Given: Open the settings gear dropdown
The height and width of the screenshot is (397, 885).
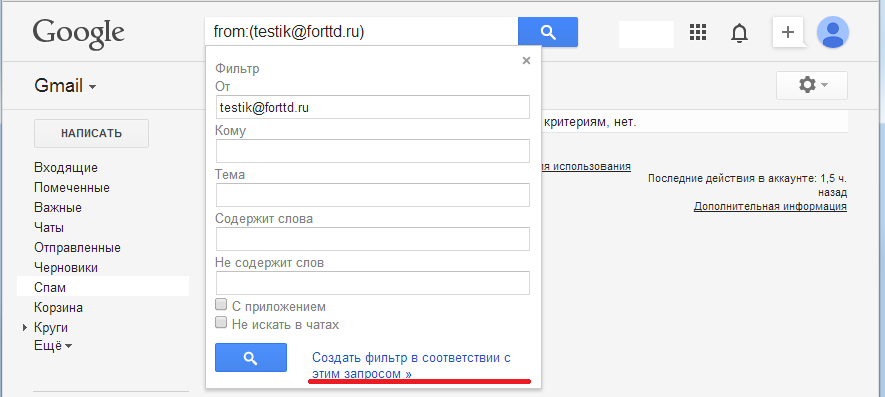Looking at the screenshot, I should [812, 85].
